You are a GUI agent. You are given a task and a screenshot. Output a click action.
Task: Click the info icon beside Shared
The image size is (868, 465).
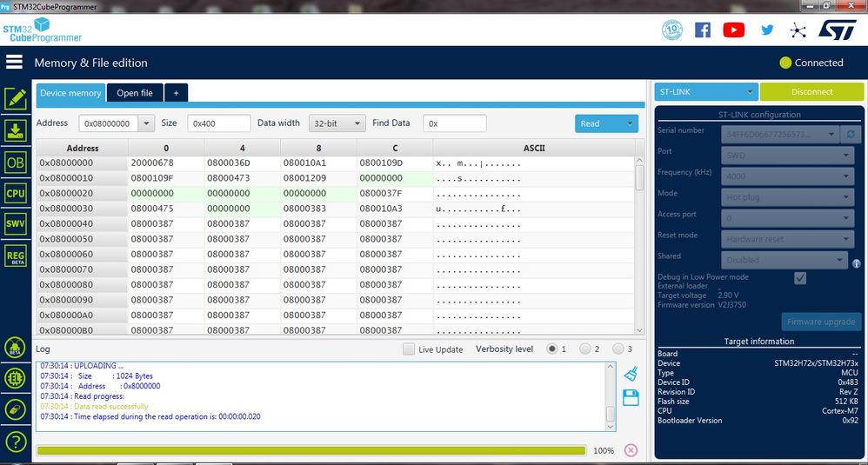857,263
